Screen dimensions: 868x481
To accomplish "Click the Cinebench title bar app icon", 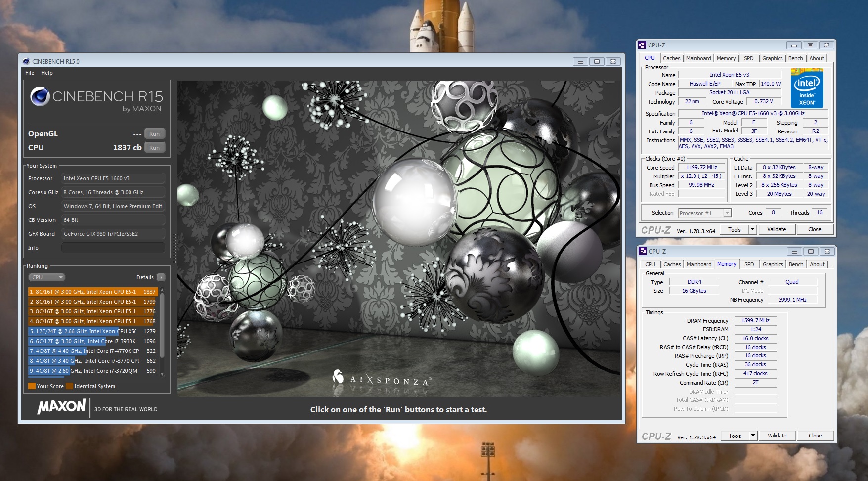I will click(26, 61).
